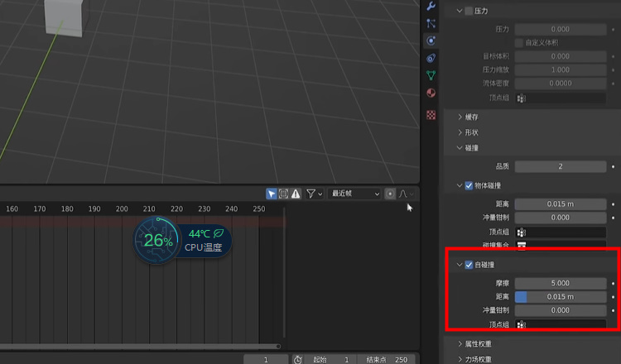Open the Particles properties tab
The height and width of the screenshot is (364, 621).
(431, 23)
